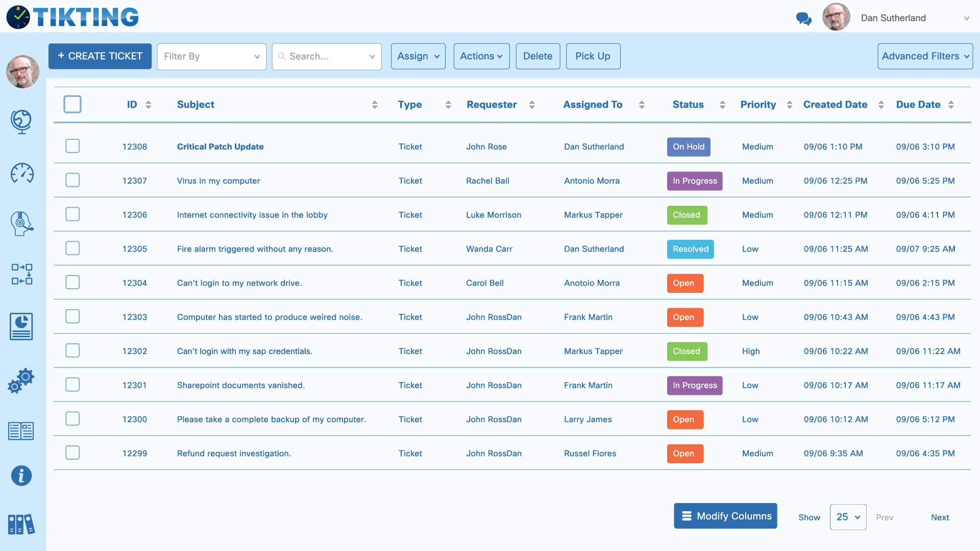The image size is (980, 551).
Task: Click the info icon in the sidebar
Action: pos(21,475)
